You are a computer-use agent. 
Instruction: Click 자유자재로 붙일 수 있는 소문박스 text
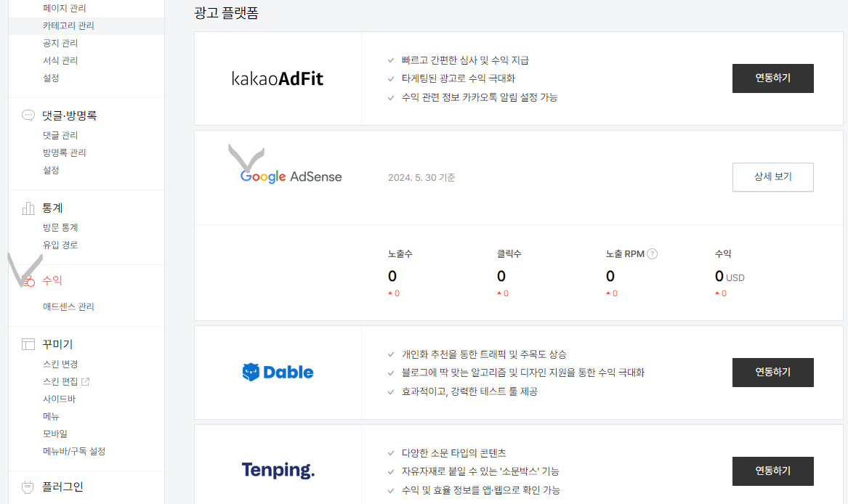coord(480,471)
